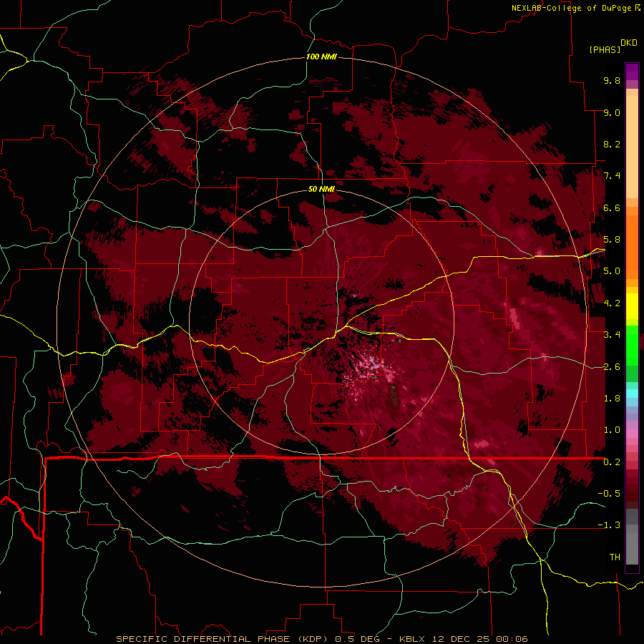644x644 pixels.
Task: Click the purple top segment of color bar
Action: click(x=632, y=72)
